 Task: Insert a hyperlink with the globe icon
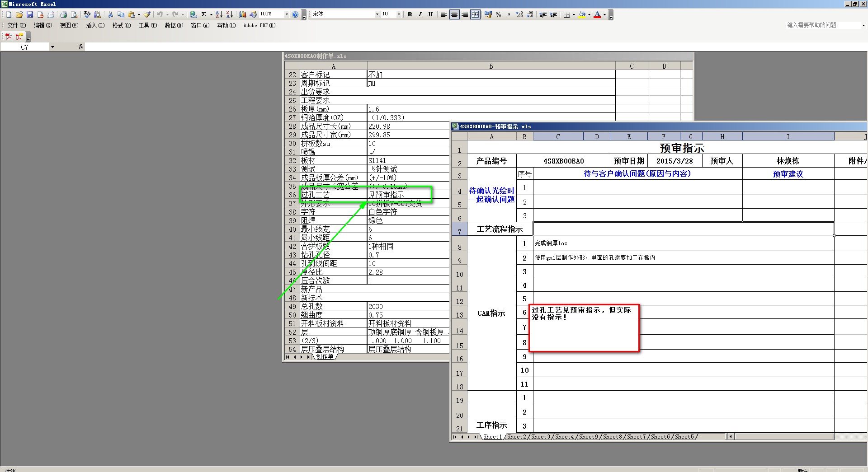click(x=193, y=14)
